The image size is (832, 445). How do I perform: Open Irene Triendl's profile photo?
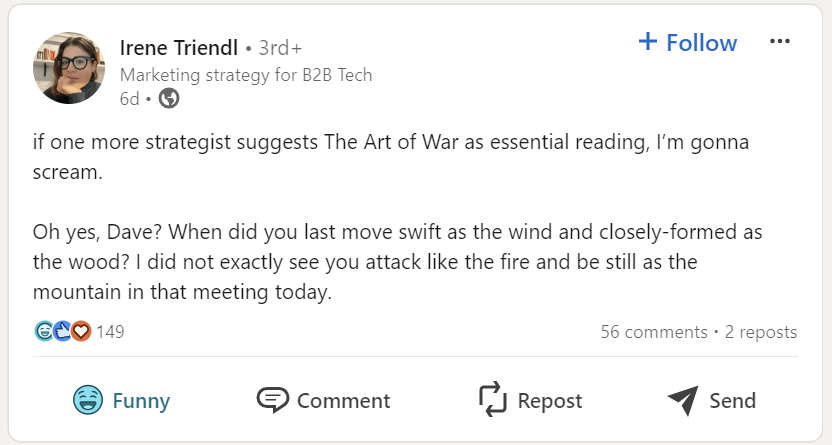pyautogui.click(x=69, y=68)
